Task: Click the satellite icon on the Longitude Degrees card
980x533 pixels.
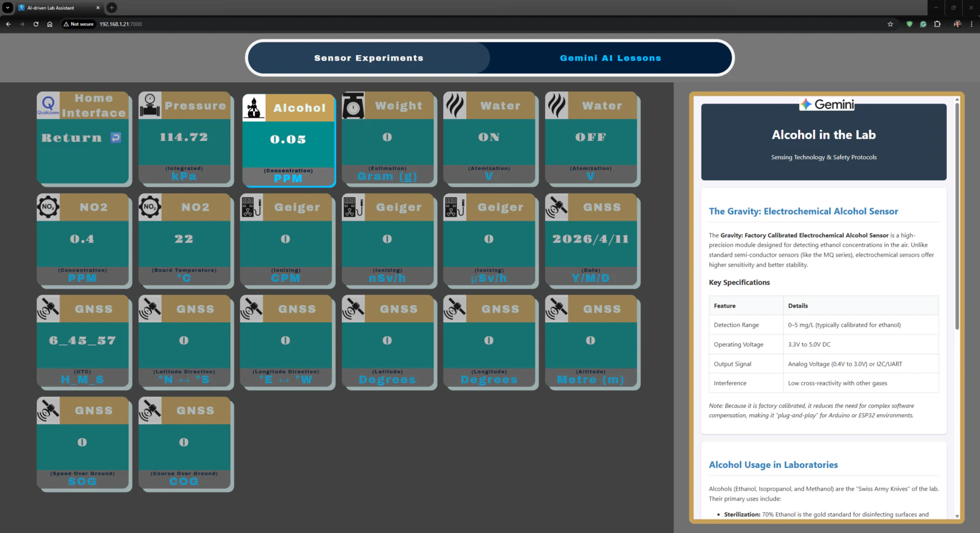Action: pyautogui.click(x=455, y=309)
